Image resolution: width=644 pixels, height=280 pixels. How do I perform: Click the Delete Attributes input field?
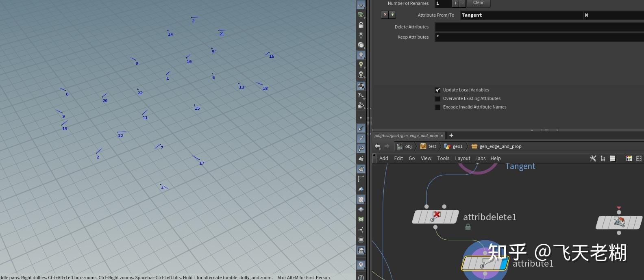(540, 27)
